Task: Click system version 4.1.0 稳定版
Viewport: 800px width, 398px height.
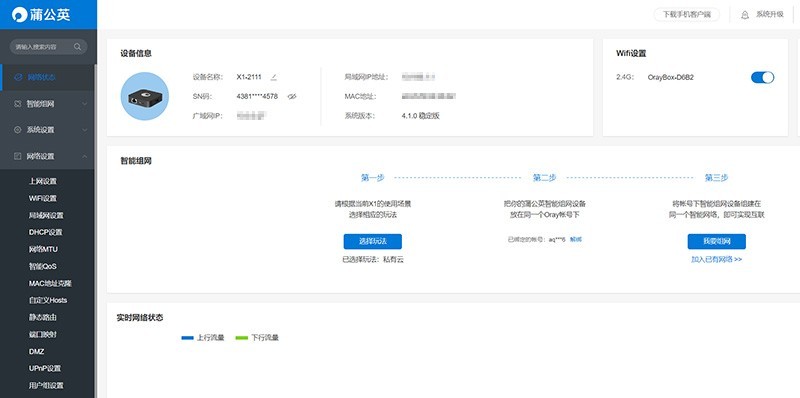Action: click(420, 116)
